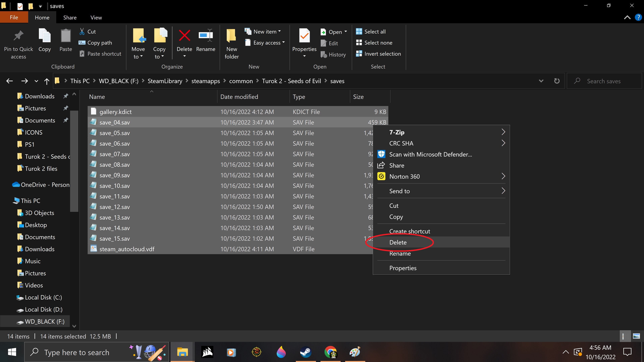The height and width of the screenshot is (362, 644).
Task: Switch to the View ribbon tab
Action: [x=96, y=17]
